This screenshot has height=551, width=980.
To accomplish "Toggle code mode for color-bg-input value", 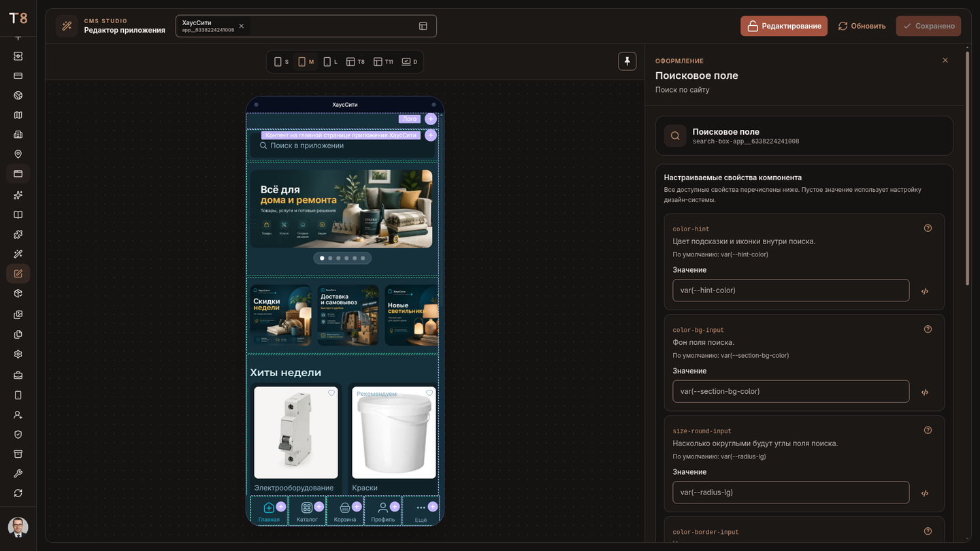I will [925, 392].
